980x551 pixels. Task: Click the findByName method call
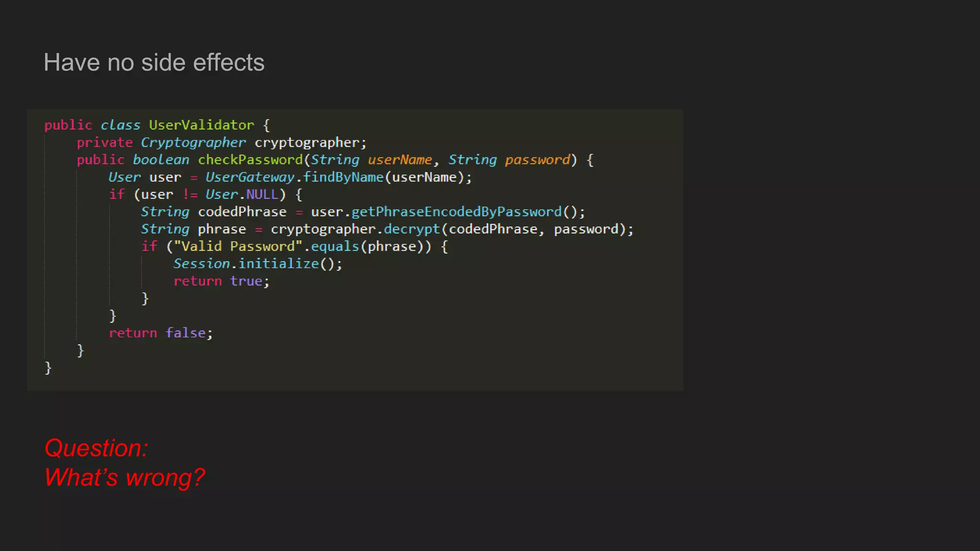(x=343, y=177)
